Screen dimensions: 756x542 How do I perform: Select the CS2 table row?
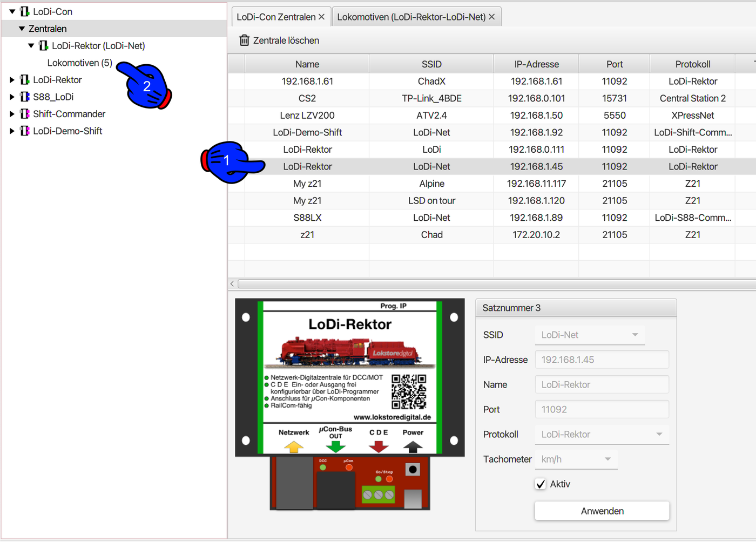492,98
